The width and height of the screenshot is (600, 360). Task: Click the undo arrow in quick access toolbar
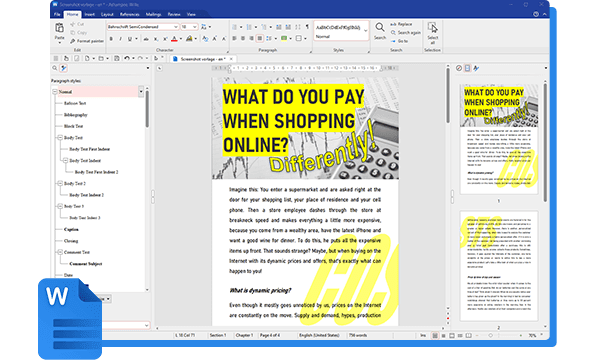127,58
